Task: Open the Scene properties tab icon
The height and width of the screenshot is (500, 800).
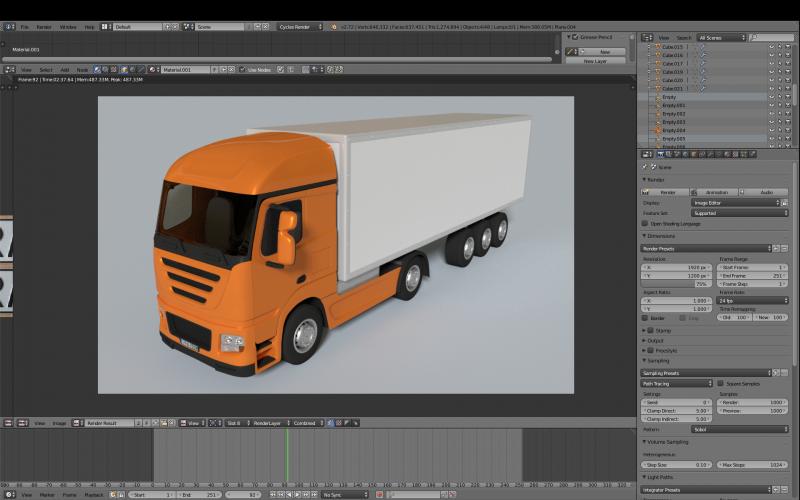Action: pyautogui.click(x=678, y=154)
